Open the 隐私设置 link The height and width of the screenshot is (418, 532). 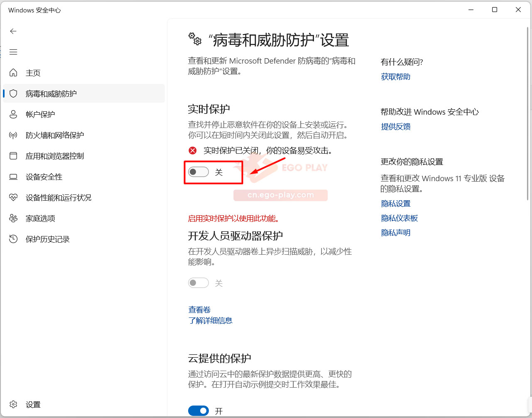(396, 203)
